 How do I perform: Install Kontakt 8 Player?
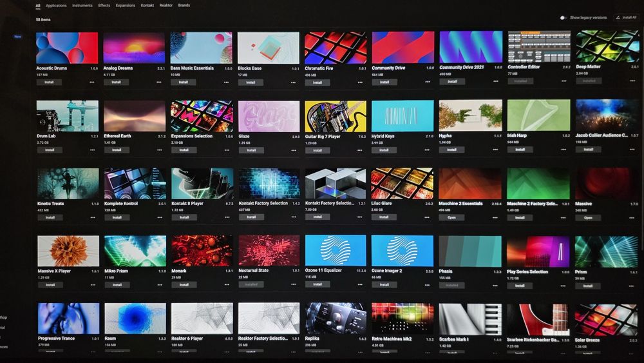[x=184, y=217]
